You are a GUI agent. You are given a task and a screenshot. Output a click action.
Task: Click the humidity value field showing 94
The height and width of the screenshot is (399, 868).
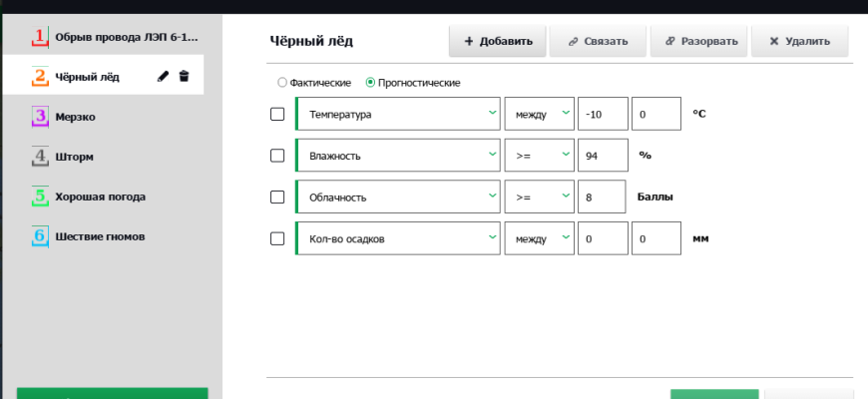[x=603, y=156]
